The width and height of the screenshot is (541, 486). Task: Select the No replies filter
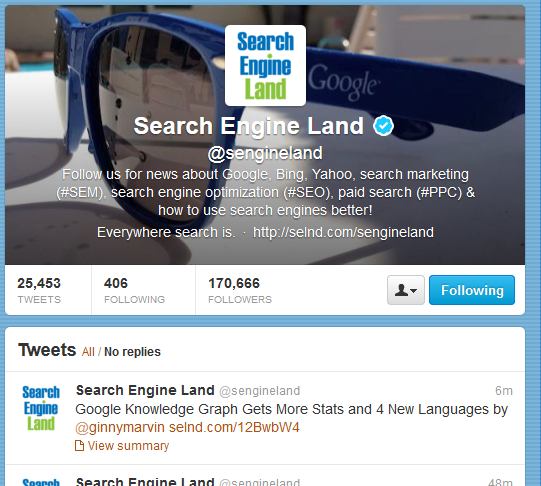pos(132,352)
